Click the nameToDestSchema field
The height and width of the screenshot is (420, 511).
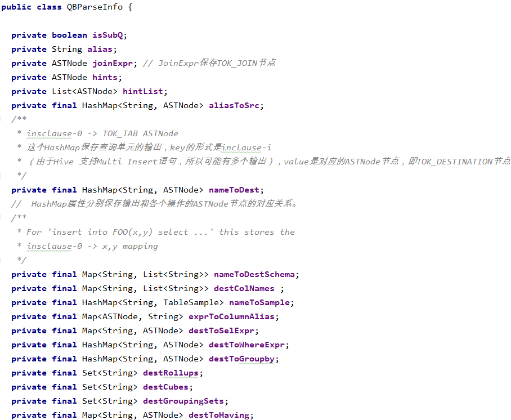pyautogui.click(x=254, y=274)
